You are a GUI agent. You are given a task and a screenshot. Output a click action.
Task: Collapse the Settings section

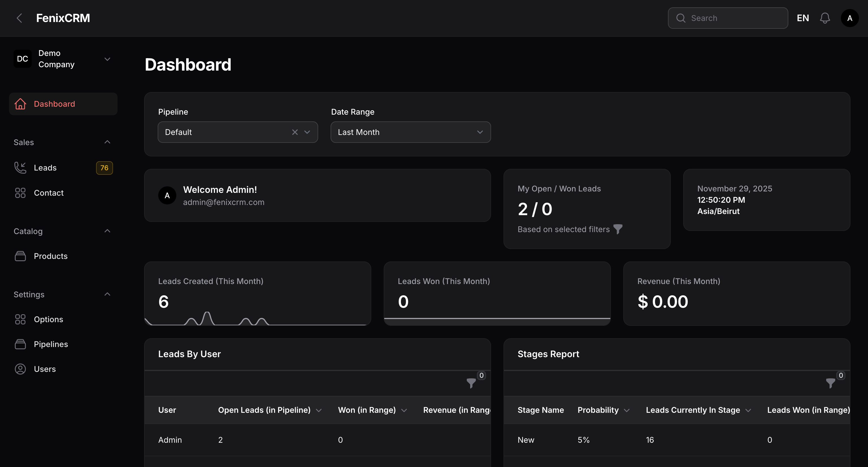(107, 294)
